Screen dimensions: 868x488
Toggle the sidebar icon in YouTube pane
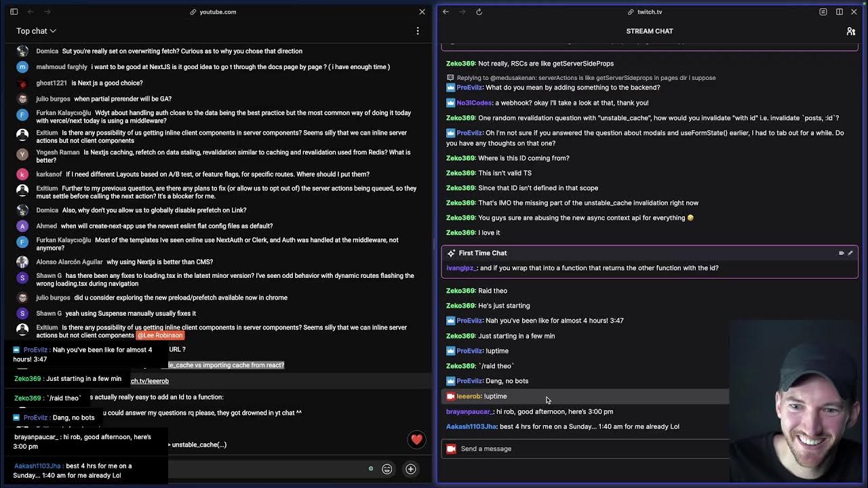14,12
